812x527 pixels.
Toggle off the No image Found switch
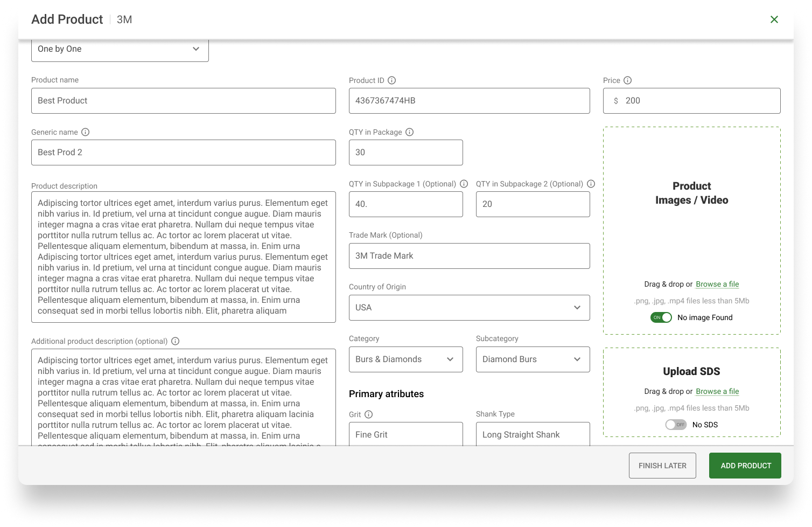tap(661, 317)
